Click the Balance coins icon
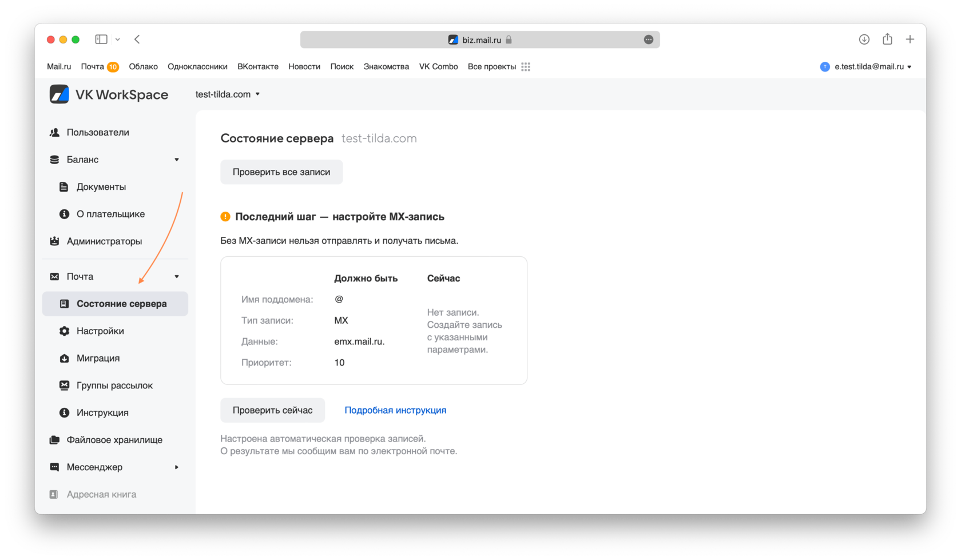The height and width of the screenshot is (560, 961). (54, 160)
